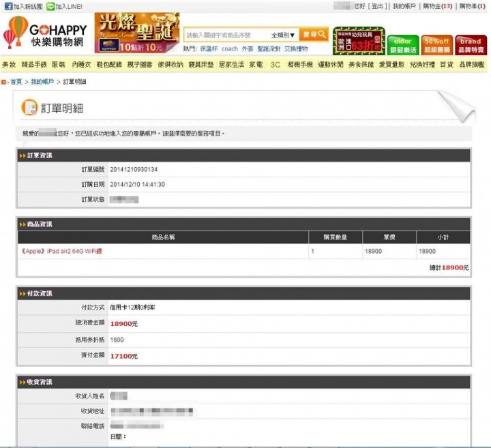Viewport: 491px width, 448px height.
Task: Click the 小計 column header
Action: (x=443, y=237)
